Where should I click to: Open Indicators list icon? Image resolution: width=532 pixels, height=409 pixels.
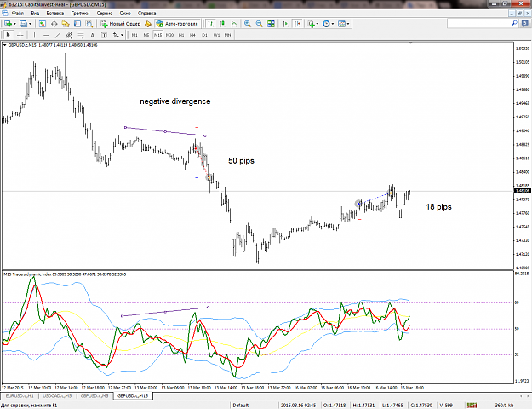click(x=312, y=24)
